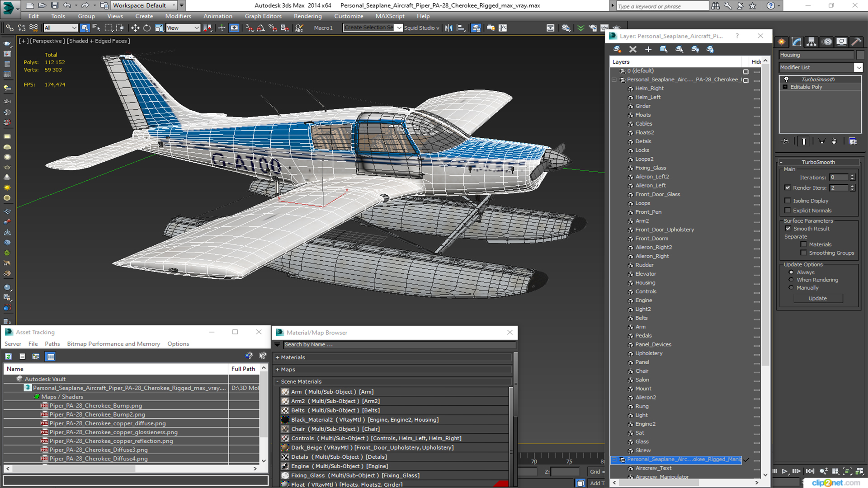Toggle the Manage Layers toolbar icon

point(476,28)
